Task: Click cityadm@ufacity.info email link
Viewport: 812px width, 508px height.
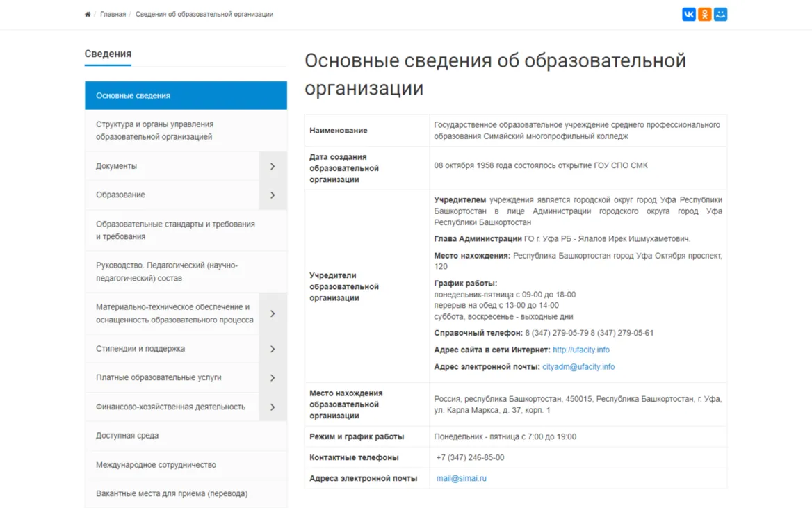Action: pyautogui.click(x=578, y=366)
